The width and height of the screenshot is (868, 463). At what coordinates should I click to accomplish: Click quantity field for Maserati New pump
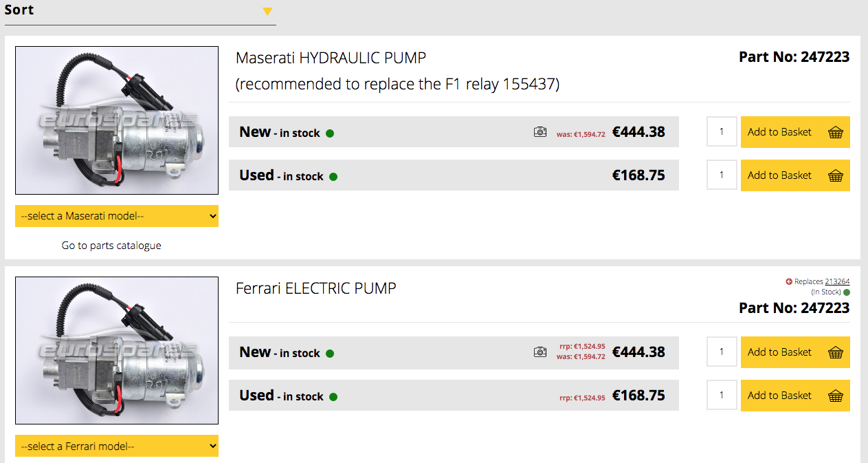722,132
